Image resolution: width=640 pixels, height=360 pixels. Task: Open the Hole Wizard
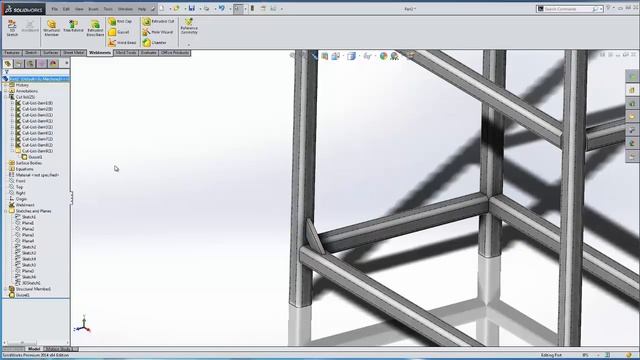(158, 32)
